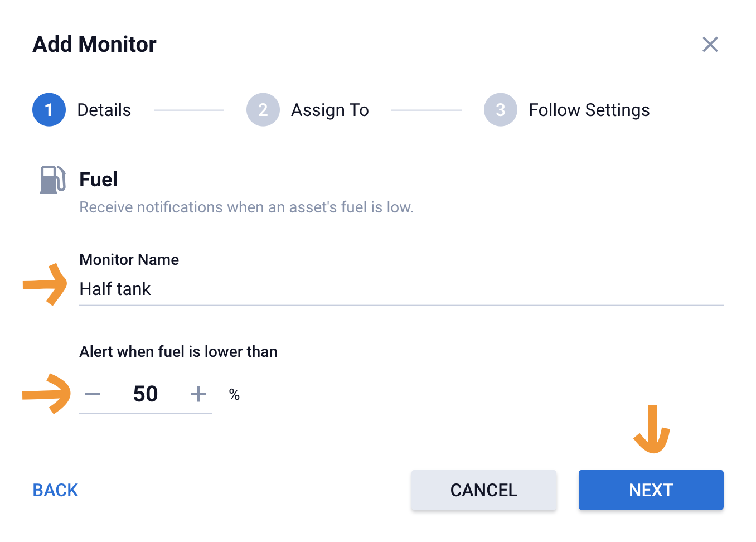Go to the Assign To step
The width and height of the screenshot is (756, 542).
(329, 110)
